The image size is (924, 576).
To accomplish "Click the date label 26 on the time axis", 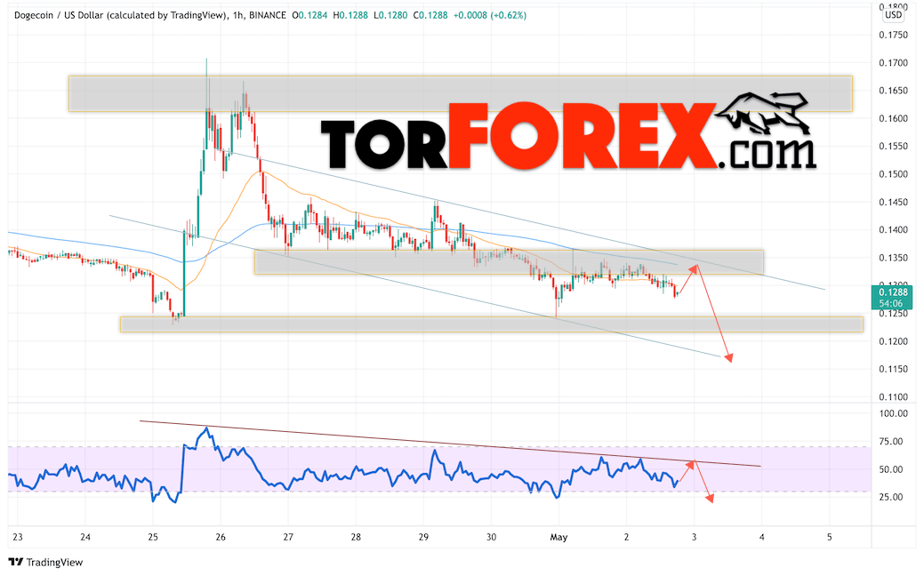I will (x=221, y=537).
